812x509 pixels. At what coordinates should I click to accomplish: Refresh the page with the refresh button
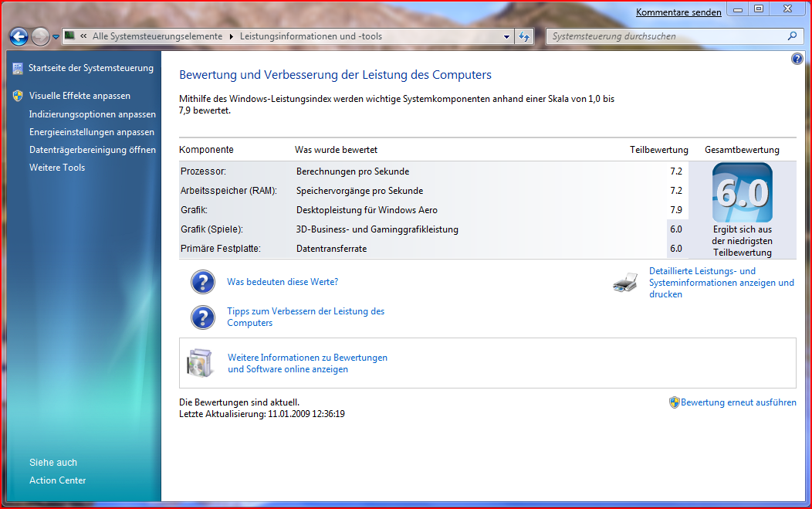(524, 36)
